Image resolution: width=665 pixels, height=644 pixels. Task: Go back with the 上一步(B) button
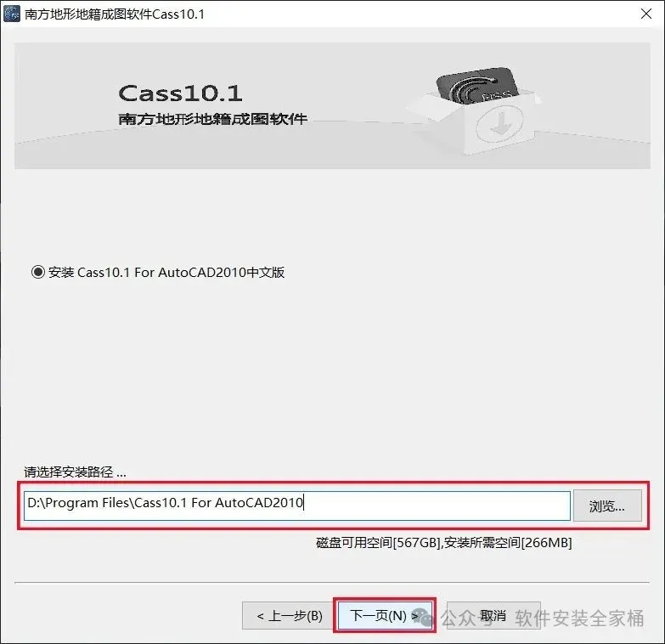point(288,615)
